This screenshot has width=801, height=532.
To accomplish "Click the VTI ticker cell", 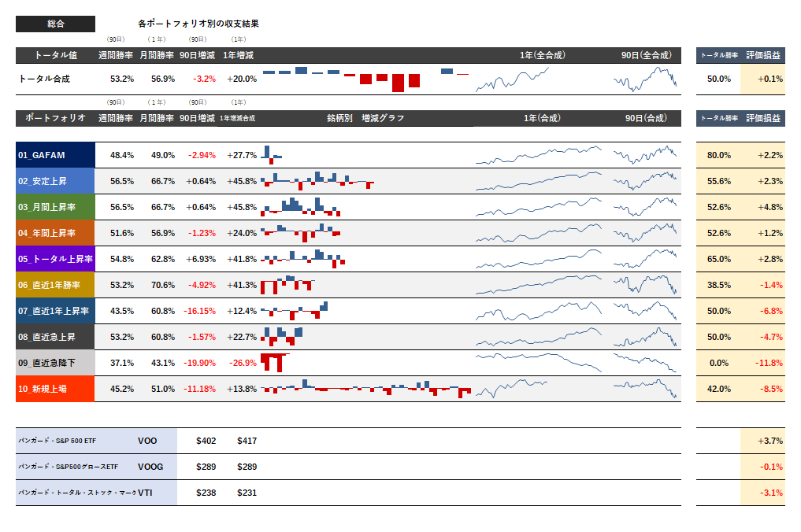I will click(x=145, y=493).
